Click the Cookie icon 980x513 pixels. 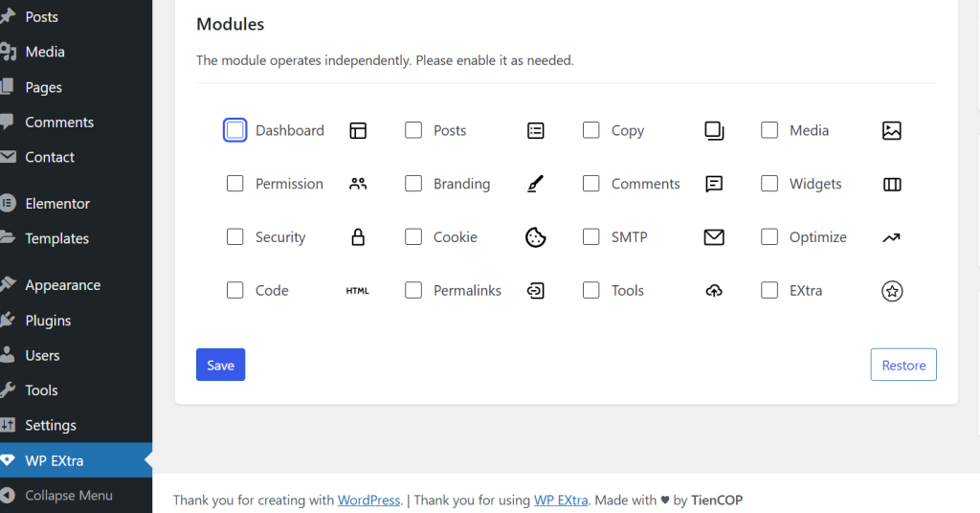pyautogui.click(x=536, y=237)
